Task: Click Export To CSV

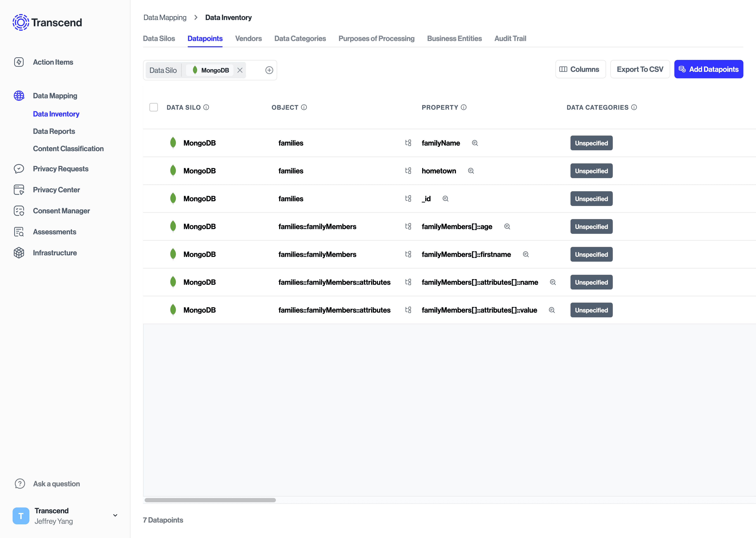Action: pos(640,69)
